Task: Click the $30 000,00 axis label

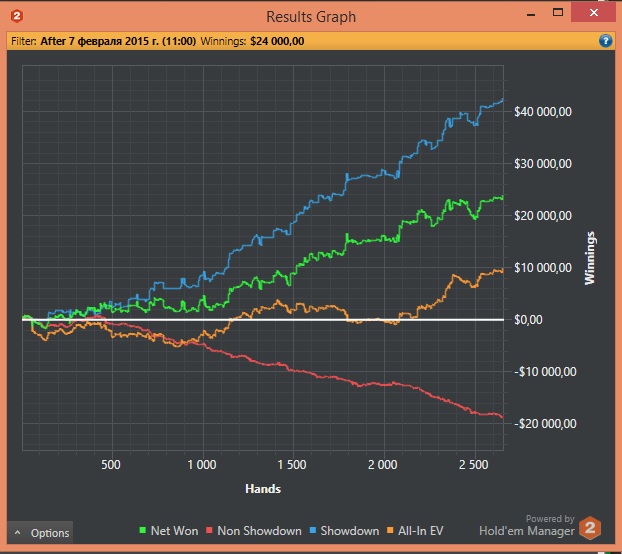Action: [x=543, y=164]
